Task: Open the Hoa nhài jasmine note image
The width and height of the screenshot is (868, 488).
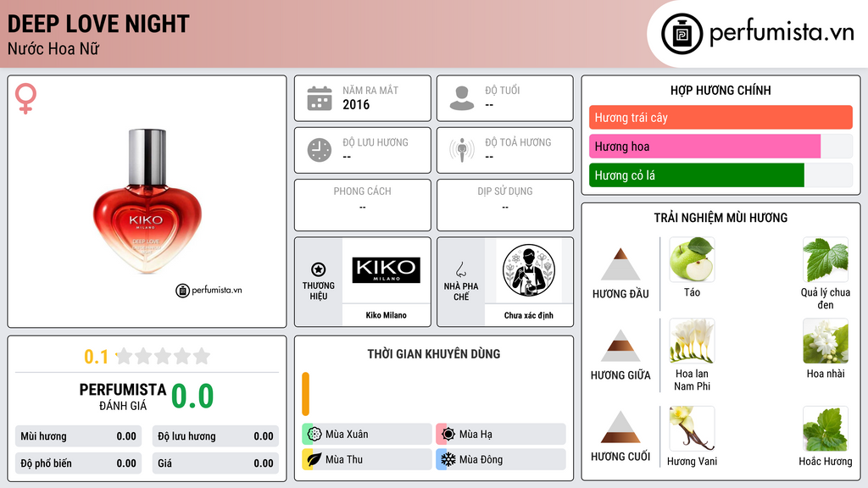Action: pos(826,341)
